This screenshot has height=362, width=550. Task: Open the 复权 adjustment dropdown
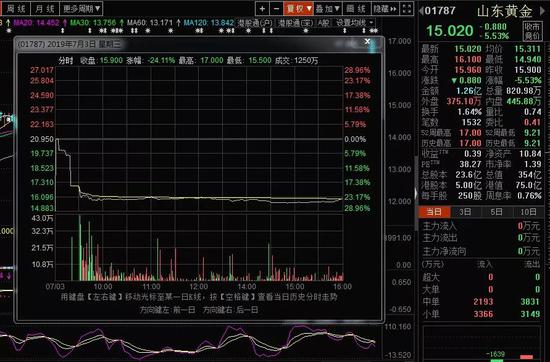[299, 9]
